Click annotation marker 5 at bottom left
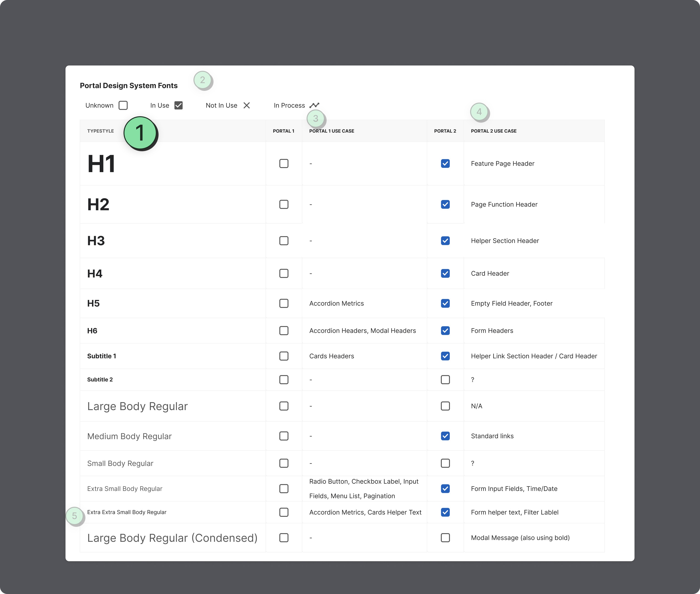Viewport: 700px width, 594px height. (x=74, y=515)
